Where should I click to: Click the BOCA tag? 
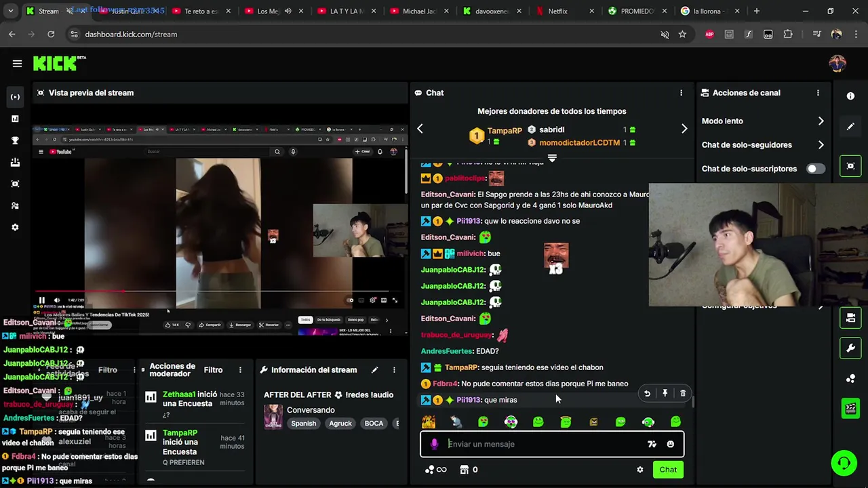click(374, 424)
